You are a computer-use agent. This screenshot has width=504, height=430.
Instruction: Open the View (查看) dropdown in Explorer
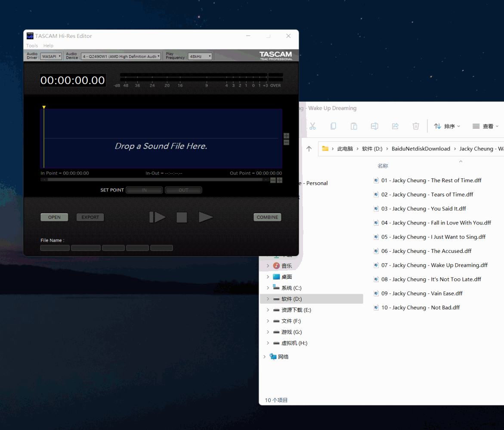tap(485, 126)
